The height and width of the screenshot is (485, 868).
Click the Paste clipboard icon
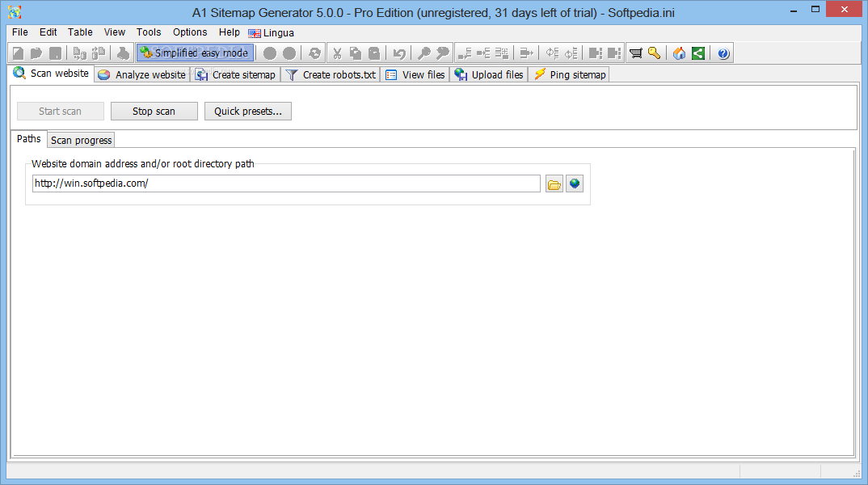point(374,53)
